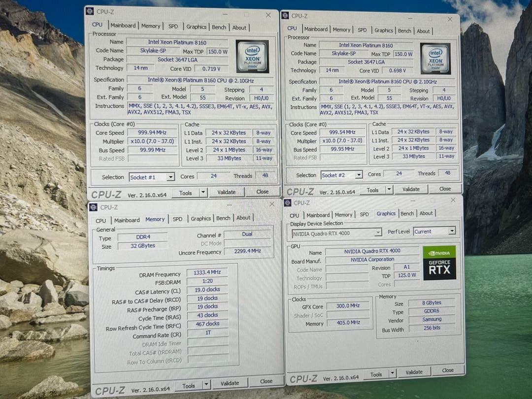Expand the Tools dropdown in the Graphics window
The width and height of the screenshot is (532, 399).
[392, 374]
